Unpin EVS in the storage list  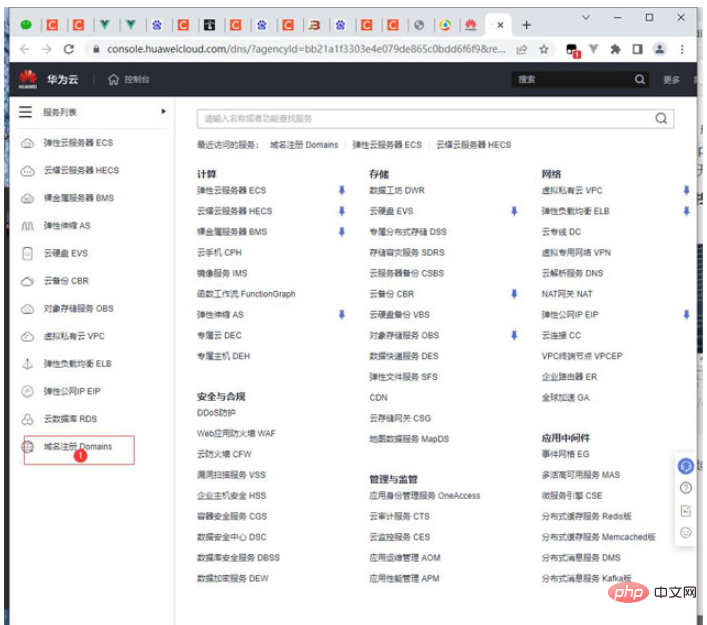pos(514,211)
